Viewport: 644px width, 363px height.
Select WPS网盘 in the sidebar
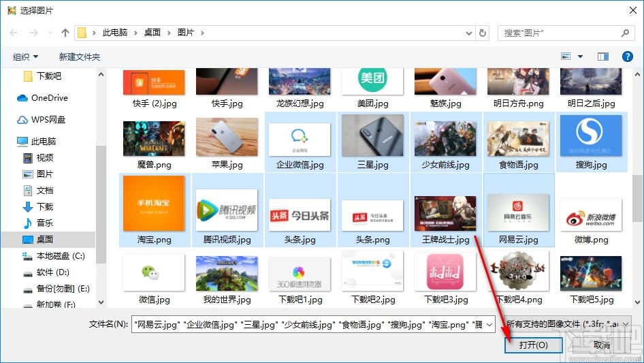(42, 120)
